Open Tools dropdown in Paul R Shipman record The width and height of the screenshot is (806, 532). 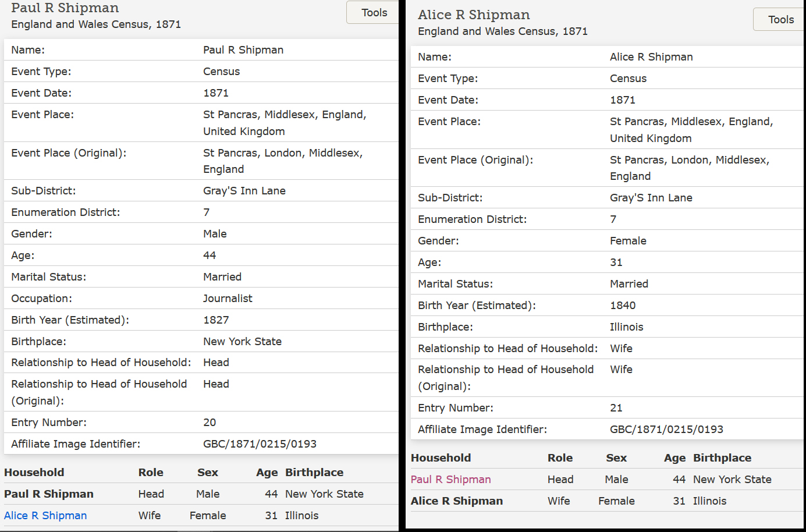click(x=373, y=13)
